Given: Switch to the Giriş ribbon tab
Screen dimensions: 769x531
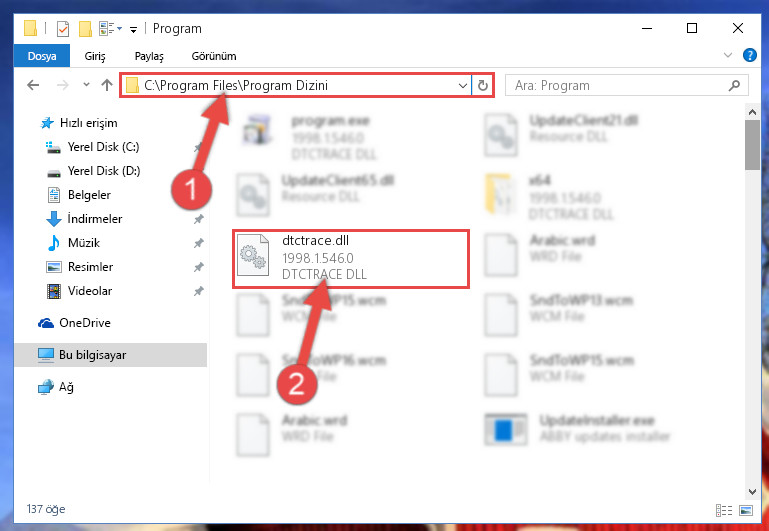Looking at the screenshot, I should point(95,56).
